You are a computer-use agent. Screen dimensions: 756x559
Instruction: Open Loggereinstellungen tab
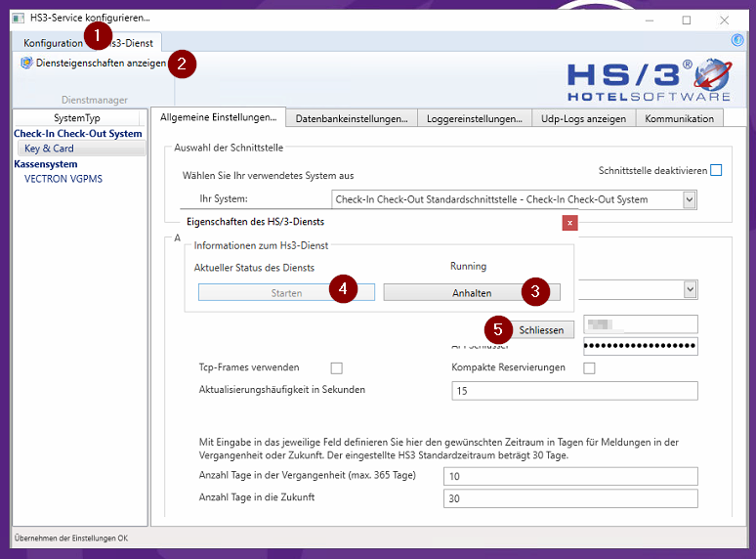pos(475,118)
